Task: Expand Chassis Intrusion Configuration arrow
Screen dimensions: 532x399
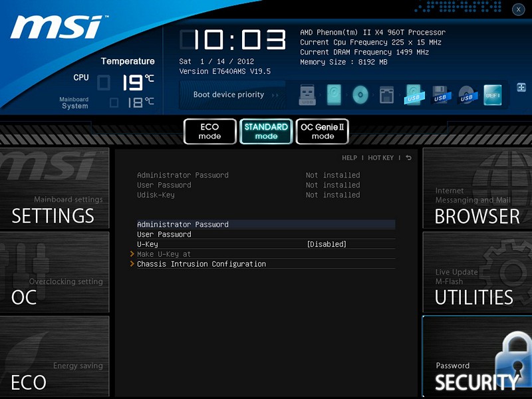Action: coord(132,263)
